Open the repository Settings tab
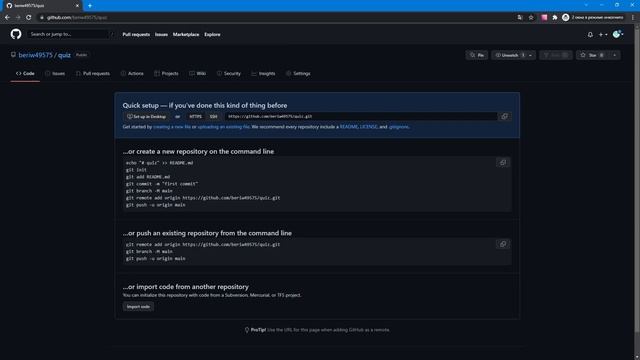The width and height of the screenshot is (640, 360). tap(298, 73)
